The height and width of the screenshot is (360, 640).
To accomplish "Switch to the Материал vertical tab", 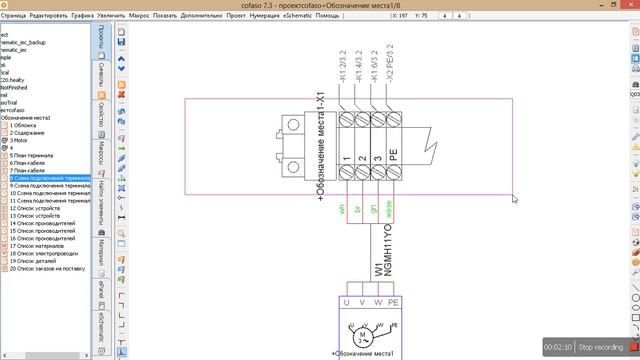I will (101, 258).
